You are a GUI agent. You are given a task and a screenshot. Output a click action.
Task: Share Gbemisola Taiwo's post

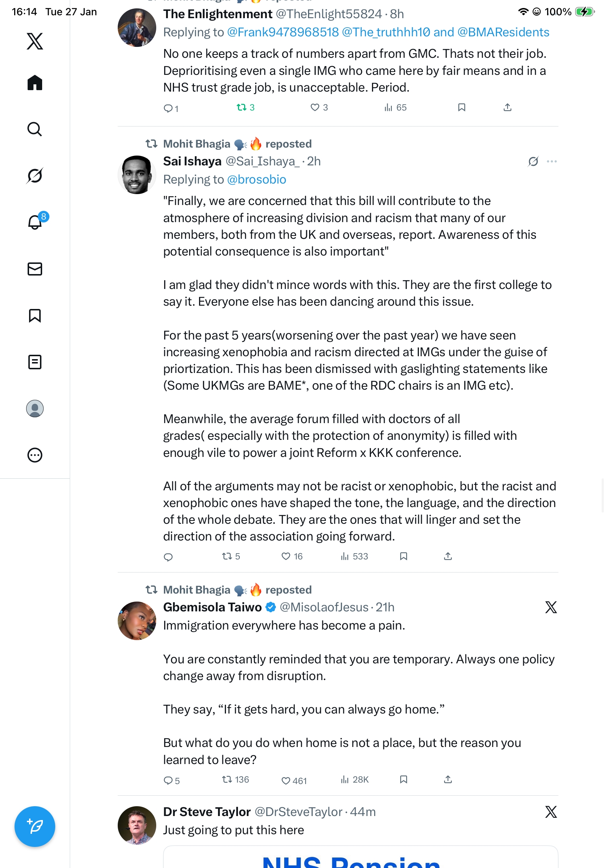click(x=448, y=780)
